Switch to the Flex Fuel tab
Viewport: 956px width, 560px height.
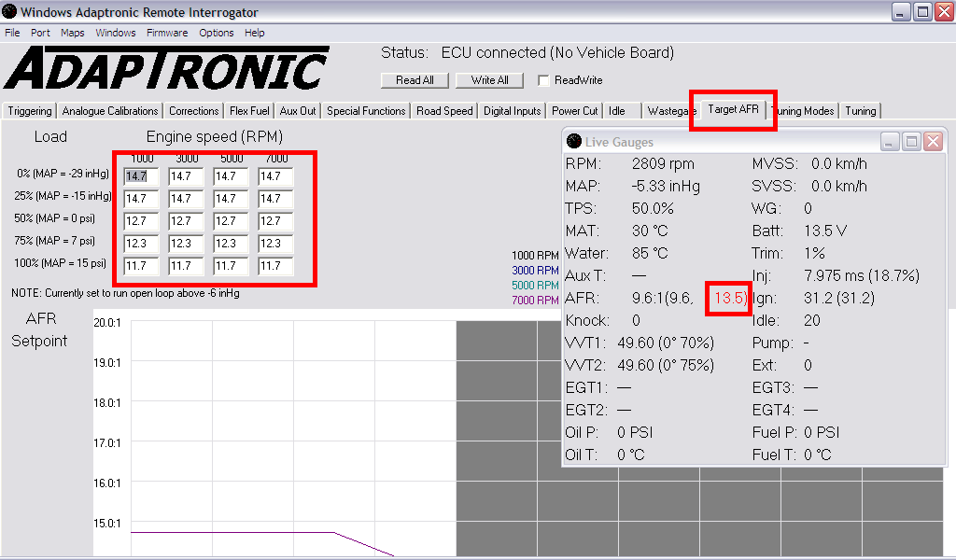click(x=249, y=111)
